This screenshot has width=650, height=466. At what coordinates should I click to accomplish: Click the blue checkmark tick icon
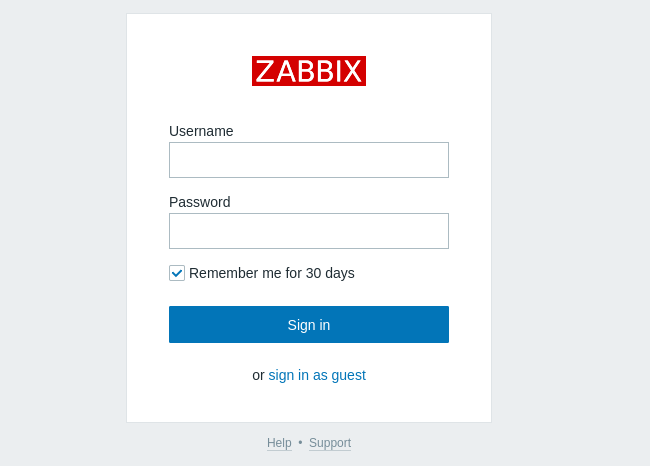tap(177, 273)
